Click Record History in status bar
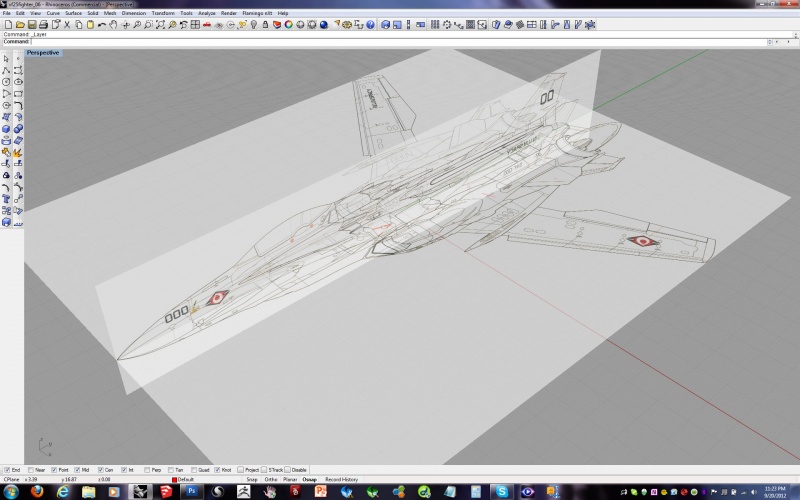This screenshot has width=800, height=500. click(341, 480)
